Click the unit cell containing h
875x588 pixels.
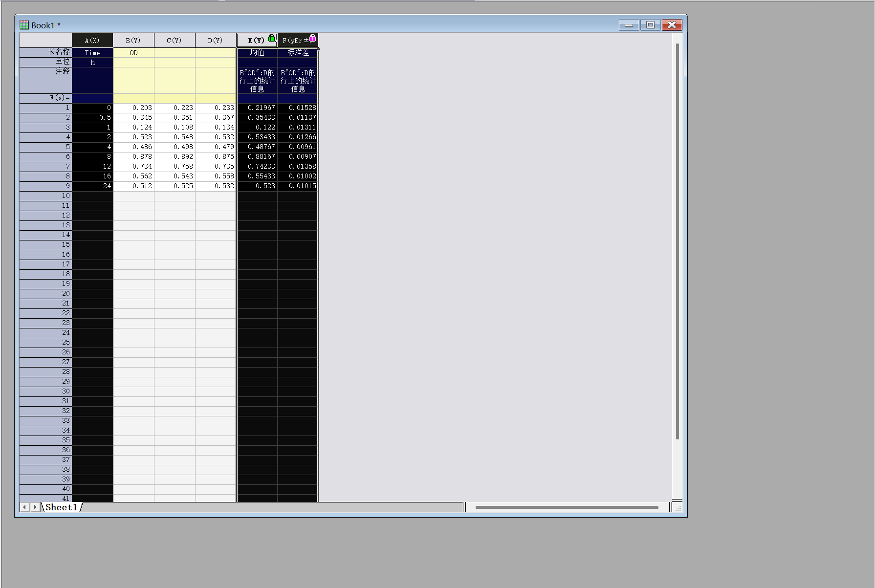[x=92, y=63]
